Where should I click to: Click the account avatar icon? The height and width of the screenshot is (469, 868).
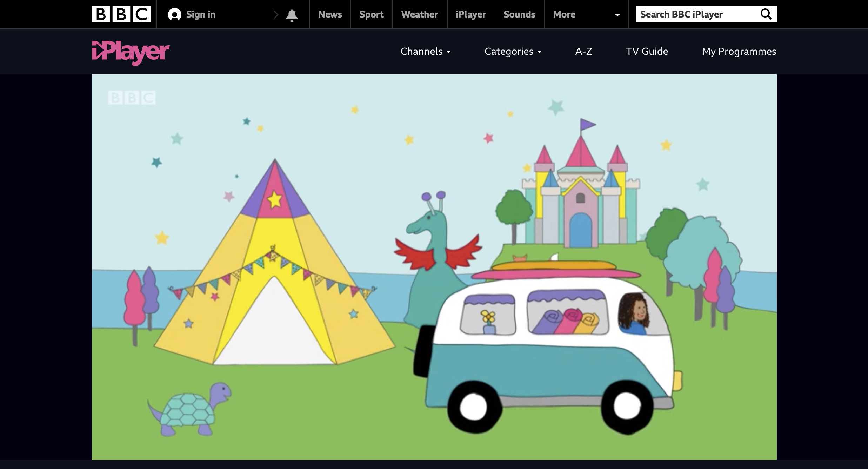pos(174,14)
